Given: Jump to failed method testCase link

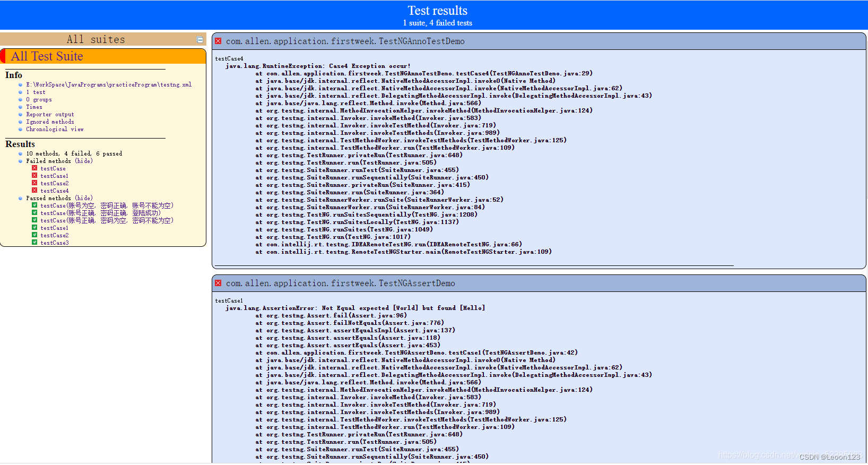Looking at the screenshot, I should click(x=53, y=168).
